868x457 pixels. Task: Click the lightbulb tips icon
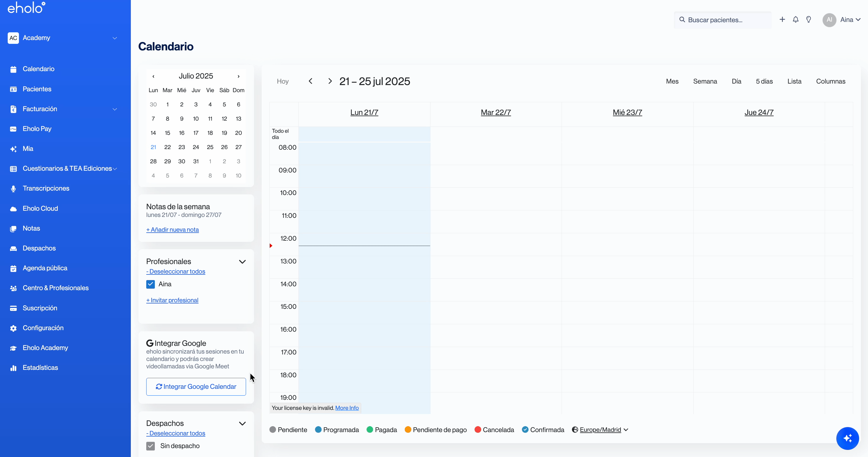coord(809,20)
